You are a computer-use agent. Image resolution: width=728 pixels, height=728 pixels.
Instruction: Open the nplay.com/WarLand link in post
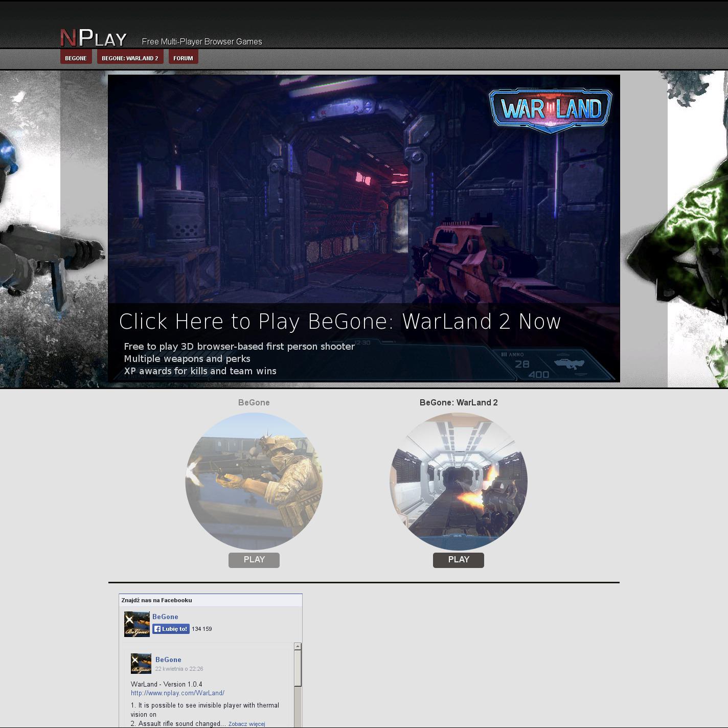pyautogui.click(x=177, y=693)
